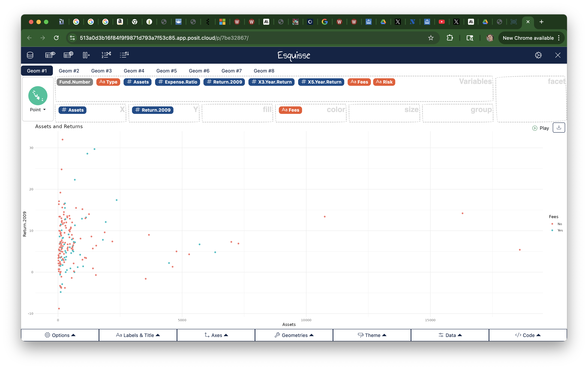The height and width of the screenshot is (369, 588).
Task: Click New Chrome available button
Action: [528, 38]
